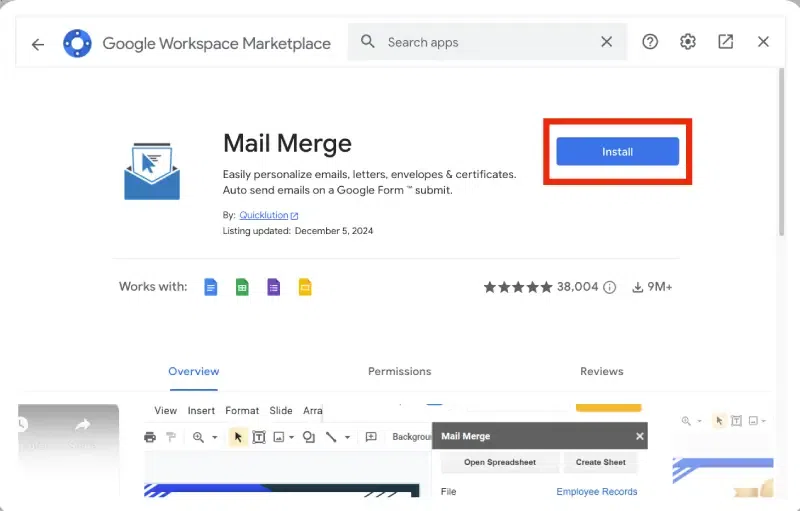Click the Background button in preview toolbar
Image resolution: width=800 pixels, height=511 pixels.
(x=411, y=437)
